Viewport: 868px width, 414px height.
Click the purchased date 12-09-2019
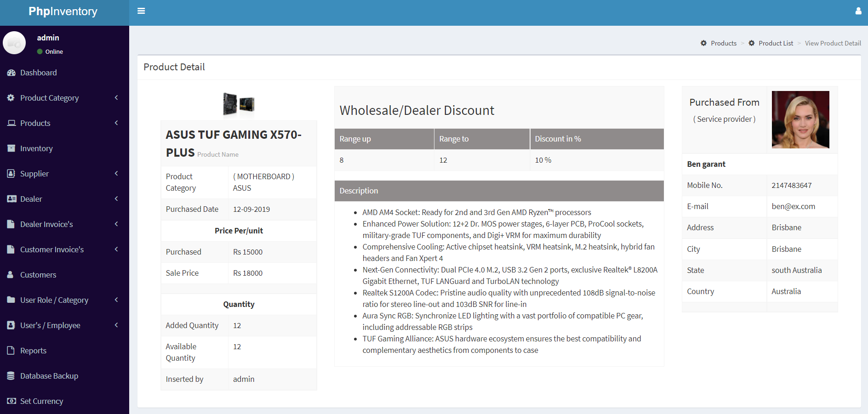click(251, 209)
